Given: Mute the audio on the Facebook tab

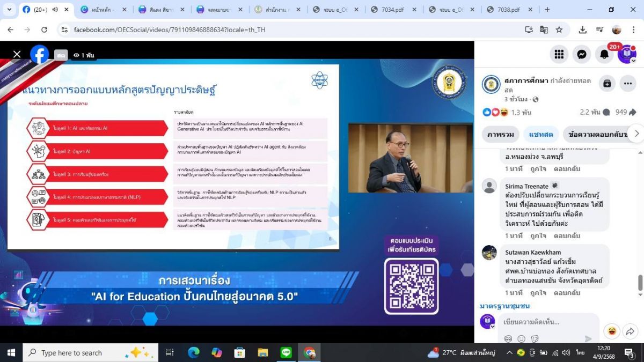Looking at the screenshot, I should 55,10.
